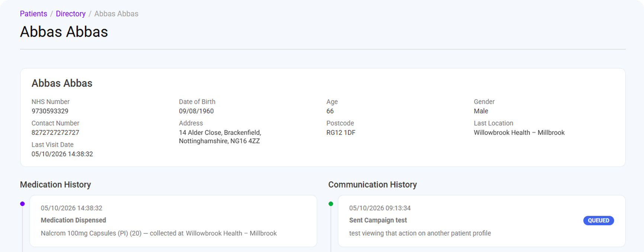The image size is (644, 252).
Task: Select Nalcrom 100mg Capsules description
Action: [x=159, y=233]
